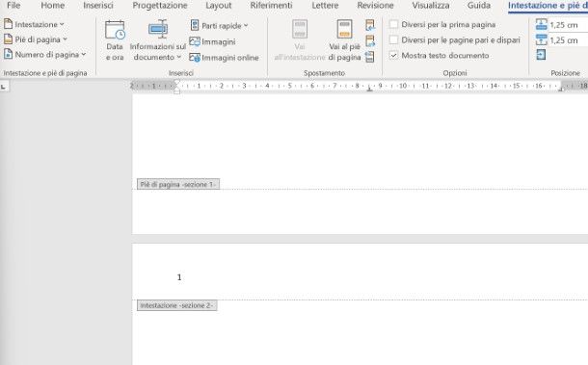Insert Immagini online
The height and width of the screenshot is (365, 588).
224,58
